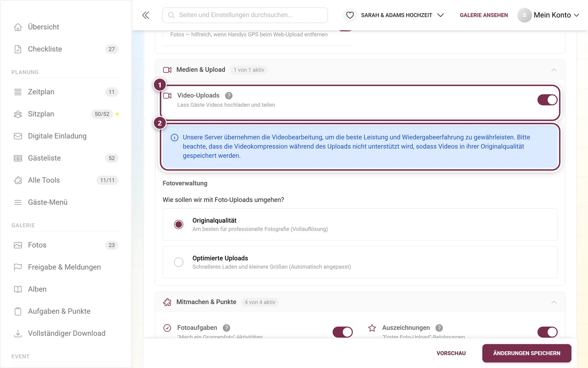Viewport: 588px width, 368px height.
Task: Select the Originalqualität radio button
Action: pos(178,224)
